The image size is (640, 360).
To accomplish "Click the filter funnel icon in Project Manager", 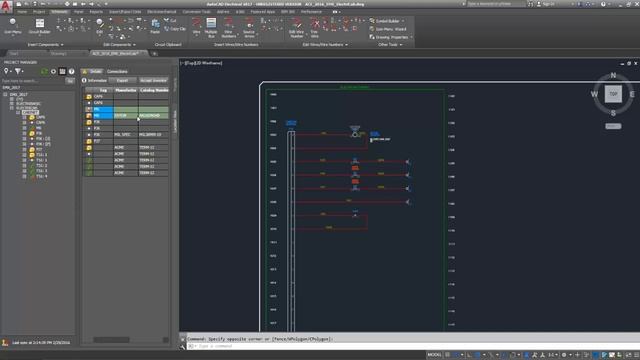I will pyautogui.click(x=18, y=71).
